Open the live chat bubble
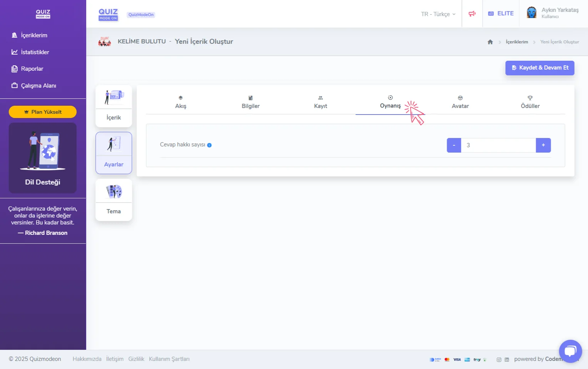This screenshot has height=369, width=588. click(x=570, y=351)
